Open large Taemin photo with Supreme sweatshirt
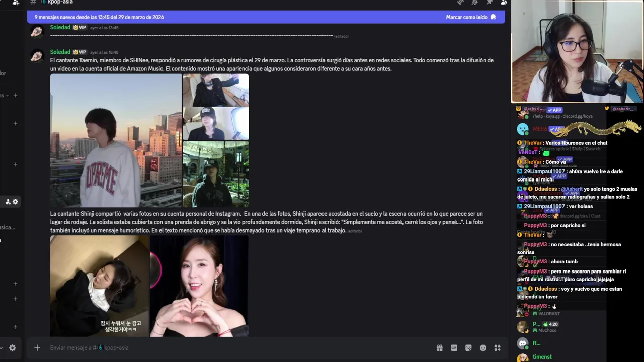This screenshot has width=644, height=362. tap(116, 140)
